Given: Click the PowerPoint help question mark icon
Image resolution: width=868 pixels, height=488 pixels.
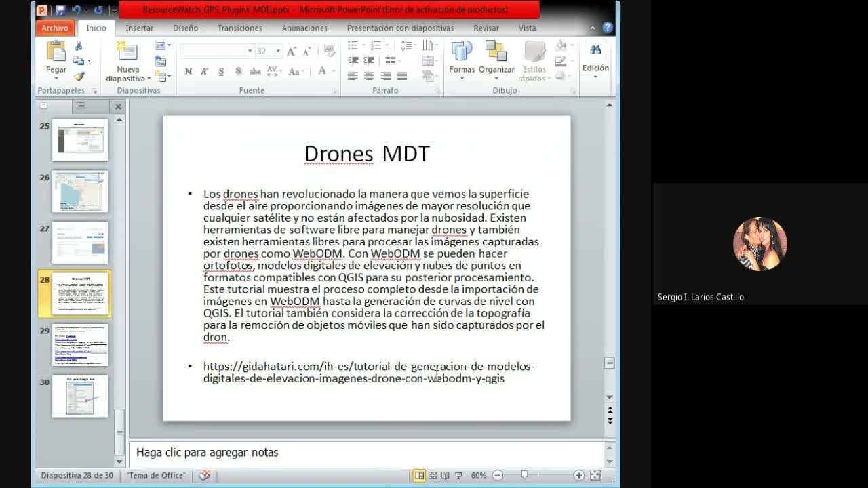Looking at the screenshot, I should (608, 28).
